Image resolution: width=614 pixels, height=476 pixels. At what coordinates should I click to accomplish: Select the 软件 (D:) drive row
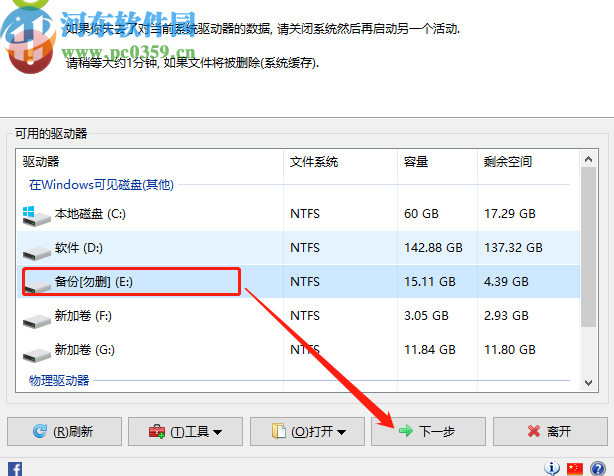pos(298,248)
